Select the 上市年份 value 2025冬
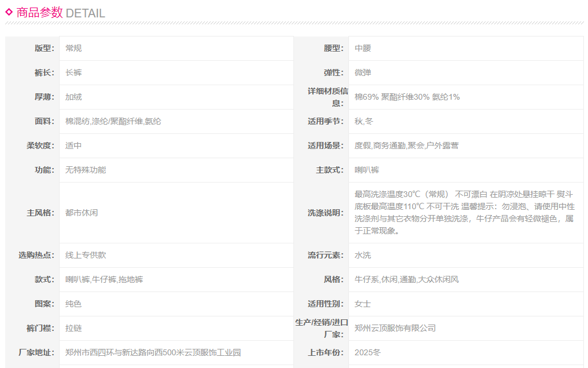The image size is (588, 368). 368,352
